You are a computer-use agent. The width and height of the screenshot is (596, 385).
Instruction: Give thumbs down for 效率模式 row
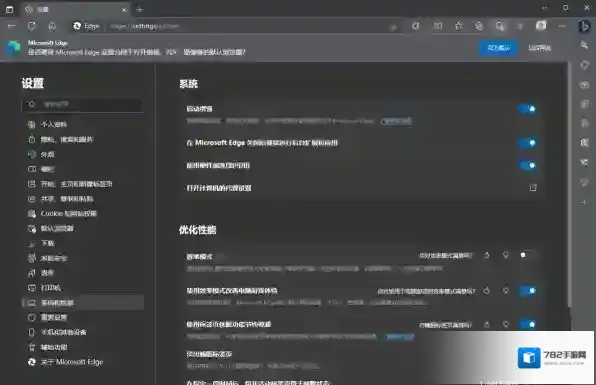(506, 255)
